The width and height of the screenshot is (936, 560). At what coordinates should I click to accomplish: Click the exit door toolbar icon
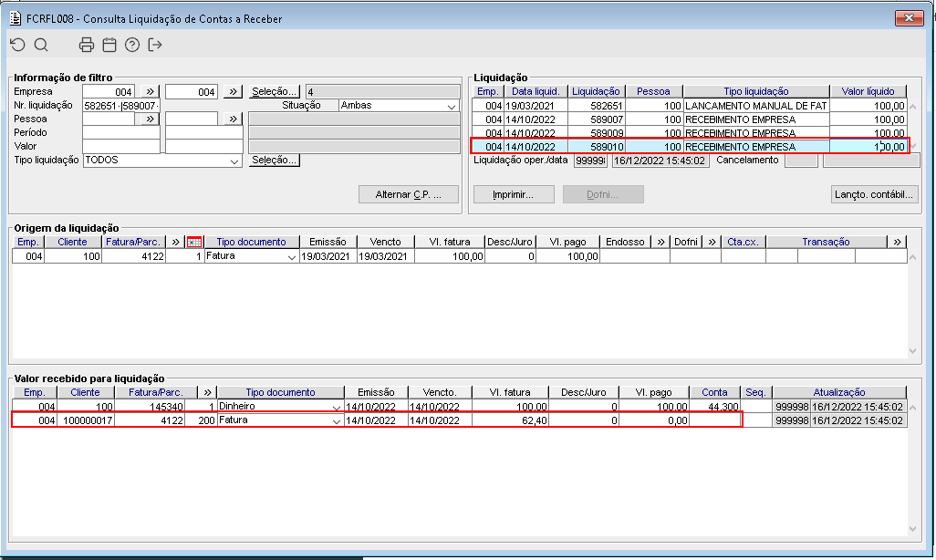coord(154,45)
